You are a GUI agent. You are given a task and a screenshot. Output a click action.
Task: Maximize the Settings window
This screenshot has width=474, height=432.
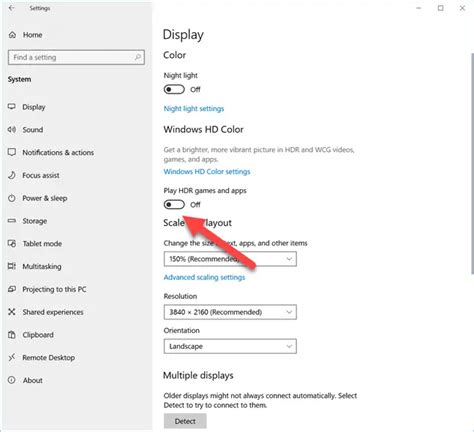tap(441, 8)
